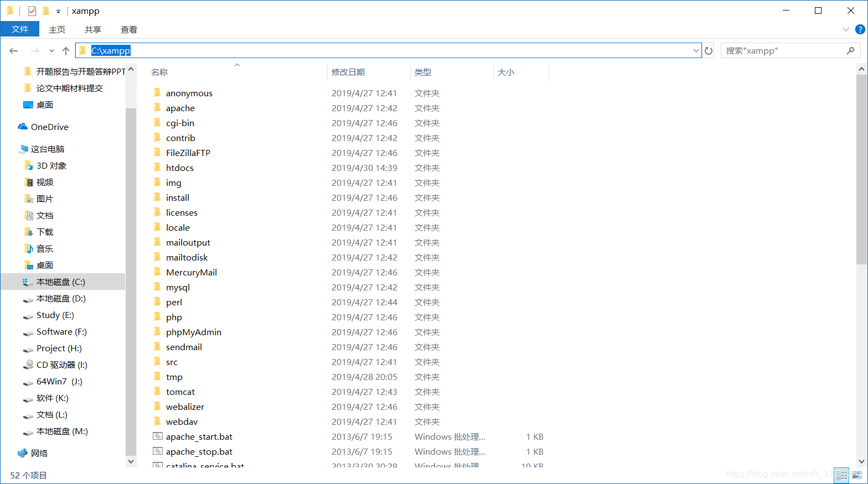Sort by 类型 column header

[423, 72]
